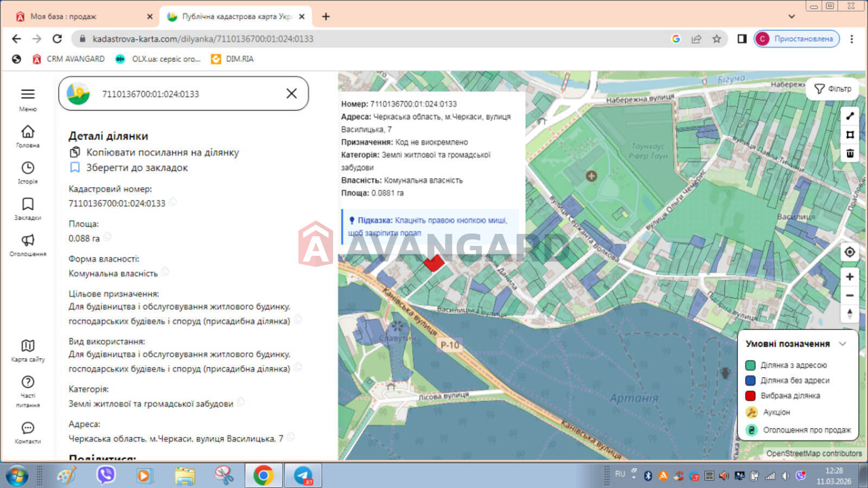This screenshot has height=488, width=868.
Task: Open Оголошення megaphone icon in sidebar
Action: click(28, 240)
